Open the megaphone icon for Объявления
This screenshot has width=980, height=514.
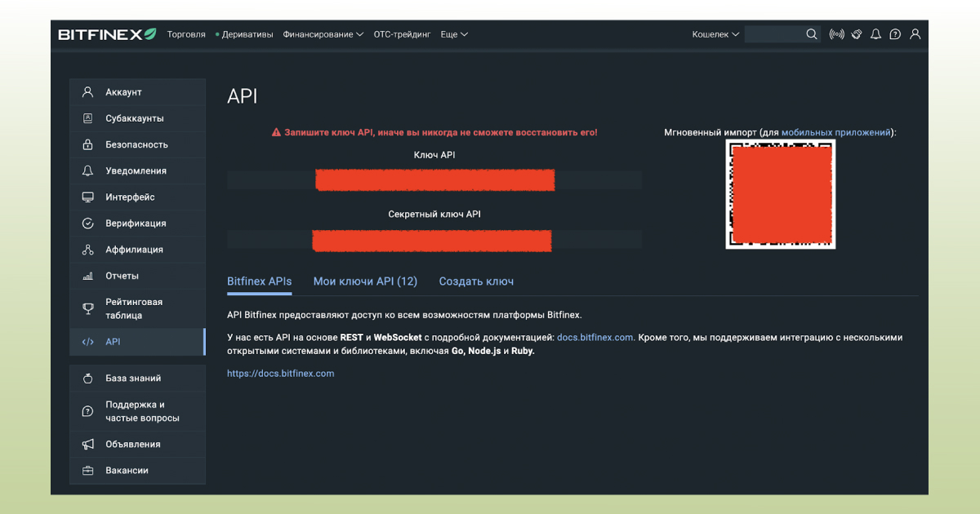(87, 444)
